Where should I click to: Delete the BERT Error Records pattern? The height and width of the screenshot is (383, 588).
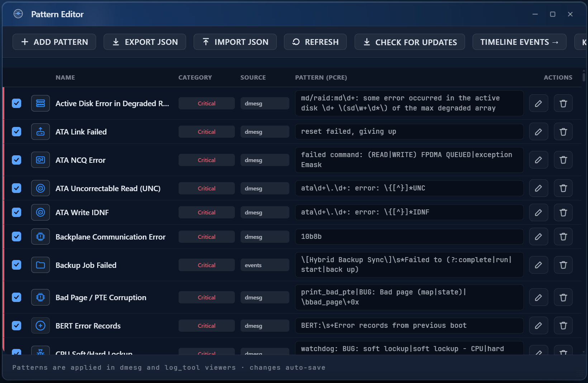(563, 326)
